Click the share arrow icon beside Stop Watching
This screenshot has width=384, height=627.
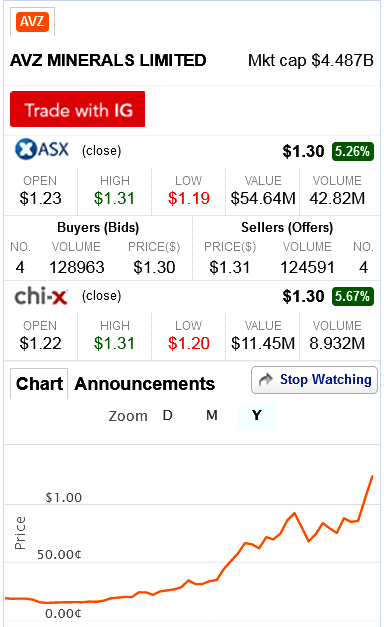pos(266,379)
